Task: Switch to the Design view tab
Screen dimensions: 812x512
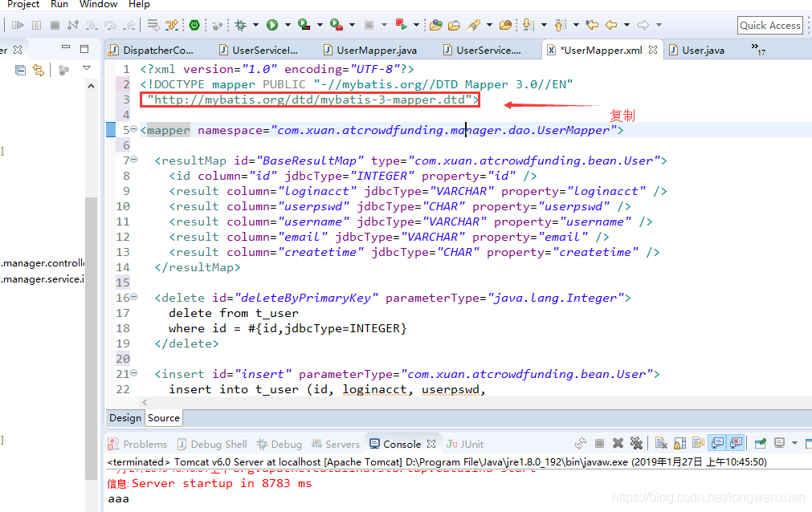Action: click(x=125, y=418)
